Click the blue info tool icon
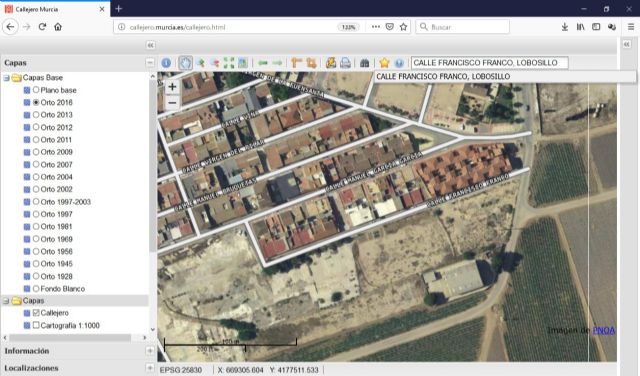 coord(166,63)
